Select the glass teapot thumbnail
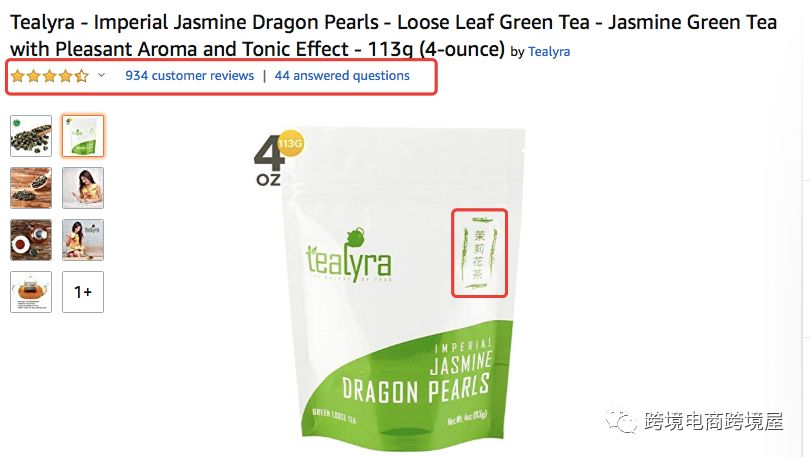 31,292
